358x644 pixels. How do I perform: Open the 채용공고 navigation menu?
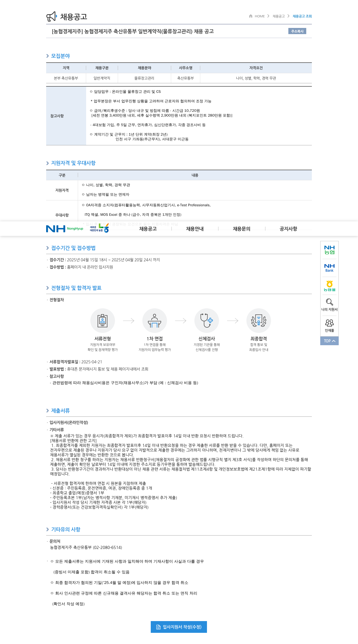pos(148,229)
